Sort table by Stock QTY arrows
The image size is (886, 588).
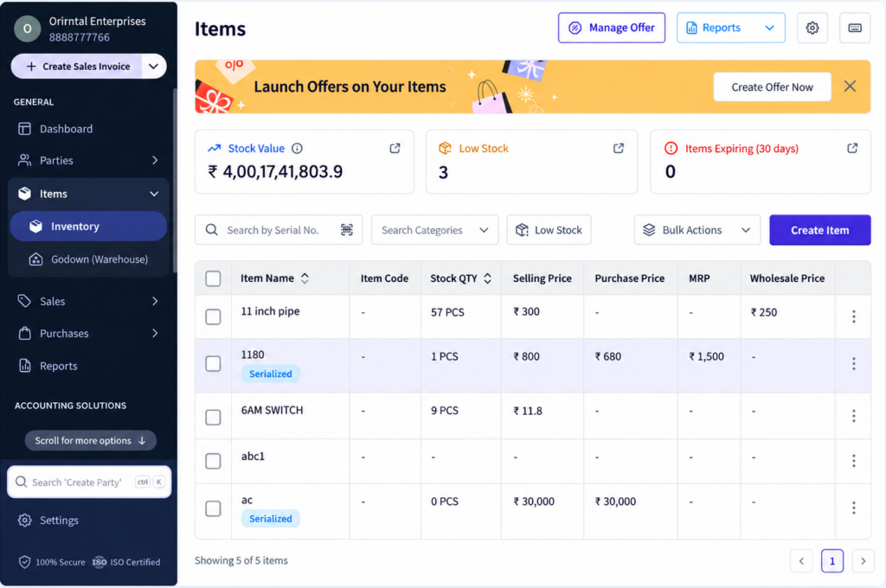click(x=488, y=278)
